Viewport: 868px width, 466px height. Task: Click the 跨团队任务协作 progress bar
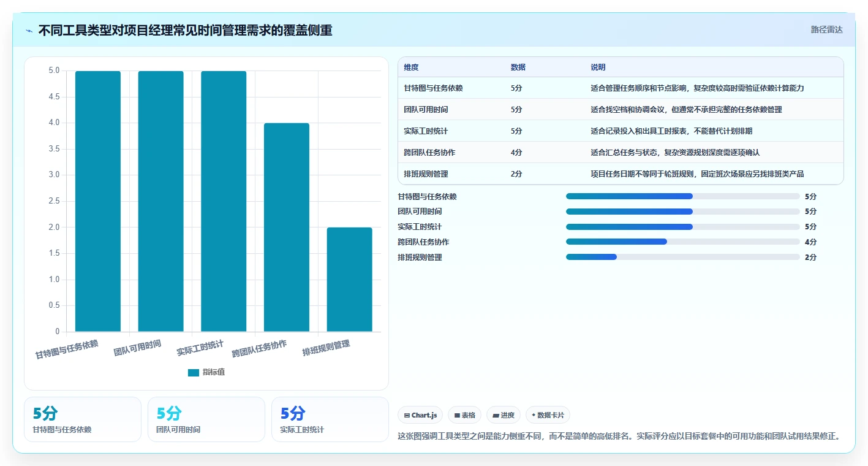click(x=683, y=242)
